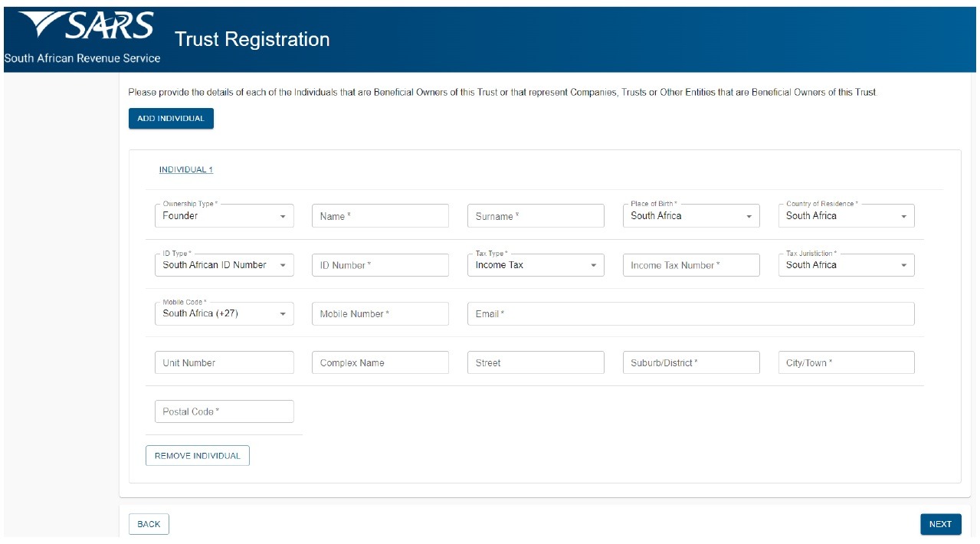Screen dimensions: 980x544
Task: Click the Postal Code field
Action: (224, 411)
